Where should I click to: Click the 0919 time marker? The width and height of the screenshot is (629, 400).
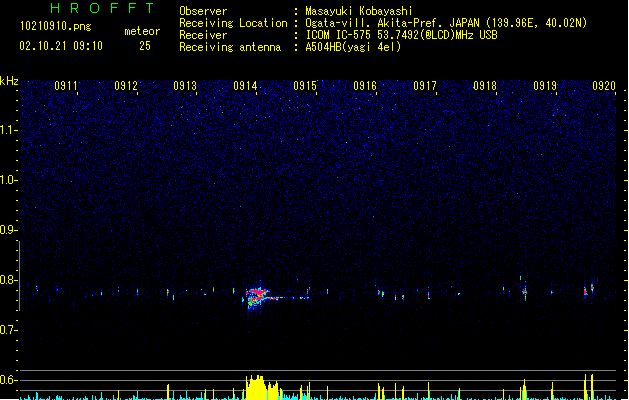coord(545,86)
